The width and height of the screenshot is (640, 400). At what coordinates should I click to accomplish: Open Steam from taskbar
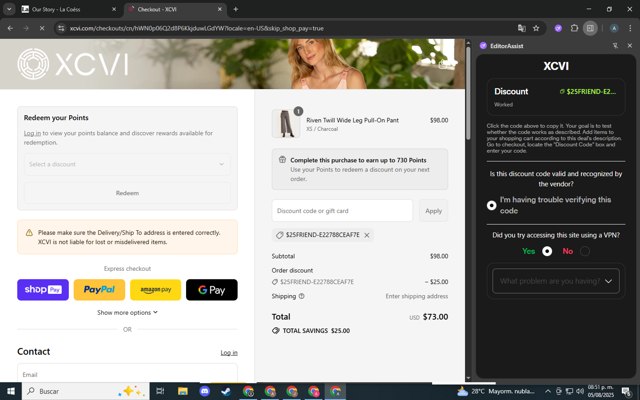coord(226,391)
